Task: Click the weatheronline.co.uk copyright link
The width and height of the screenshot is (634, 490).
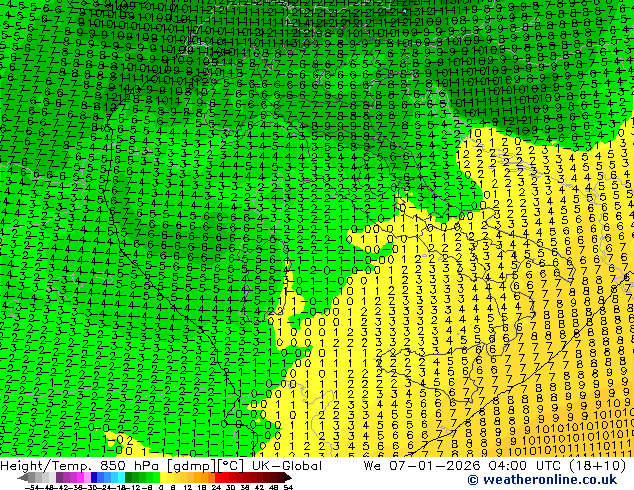Action: pyautogui.click(x=542, y=480)
